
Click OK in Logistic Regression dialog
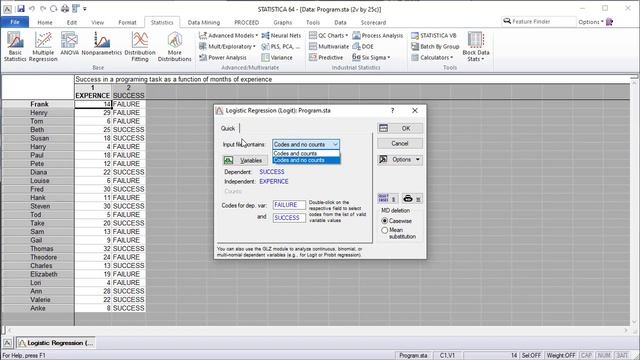(400, 128)
